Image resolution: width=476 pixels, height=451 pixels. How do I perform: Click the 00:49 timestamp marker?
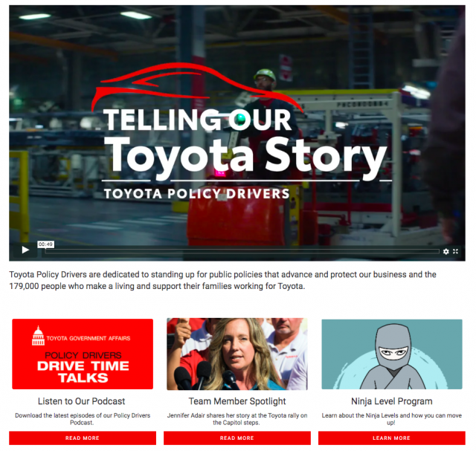(x=46, y=244)
